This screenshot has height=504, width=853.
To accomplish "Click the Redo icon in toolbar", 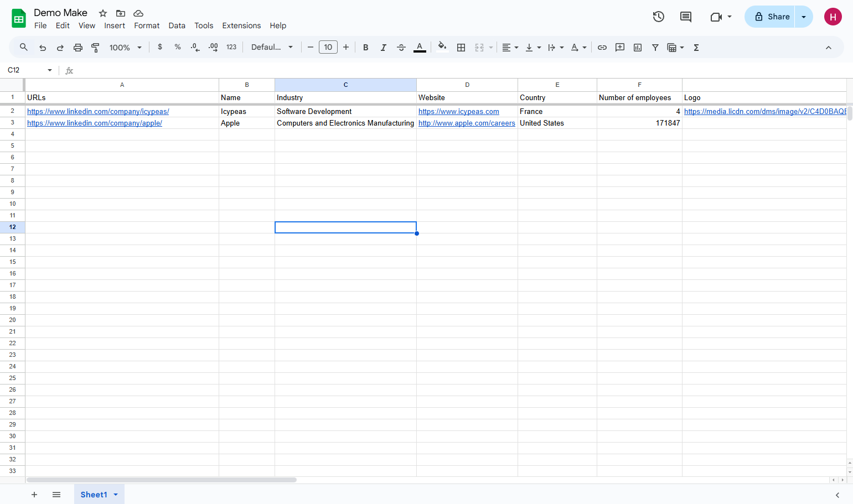I will click(x=60, y=48).
